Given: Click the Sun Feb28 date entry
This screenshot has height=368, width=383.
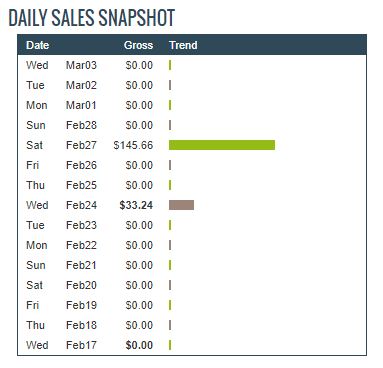Looking at the screenshot, I should point(61,125).
